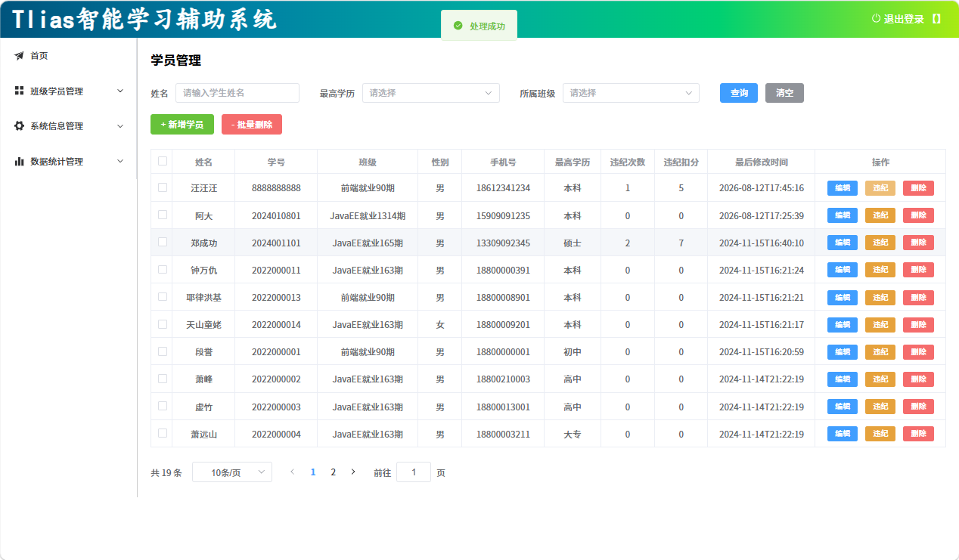Image resolution: width=959 pixels, height=560 pixels.
Task: Click the 清空 clear button
Action: (784, 93)
